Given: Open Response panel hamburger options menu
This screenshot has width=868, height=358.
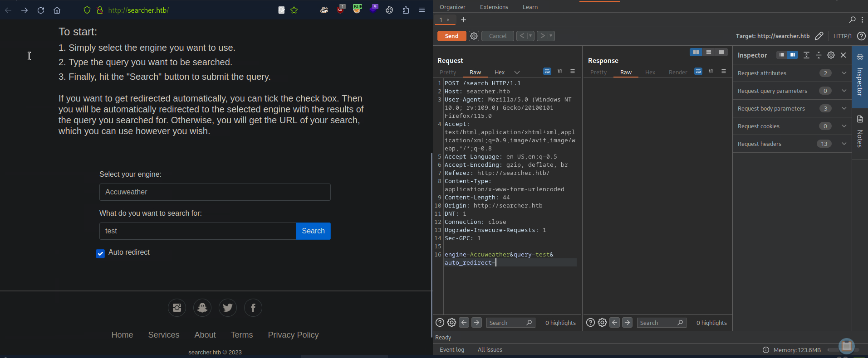Looking at the screenshot, I should (x=724, y=71).
